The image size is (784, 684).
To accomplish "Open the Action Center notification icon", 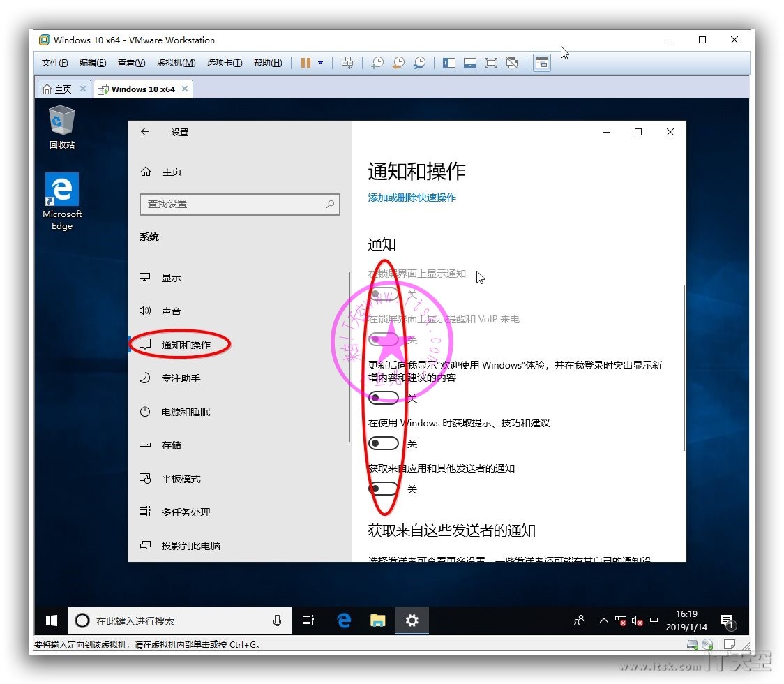I will pos(727,621).
